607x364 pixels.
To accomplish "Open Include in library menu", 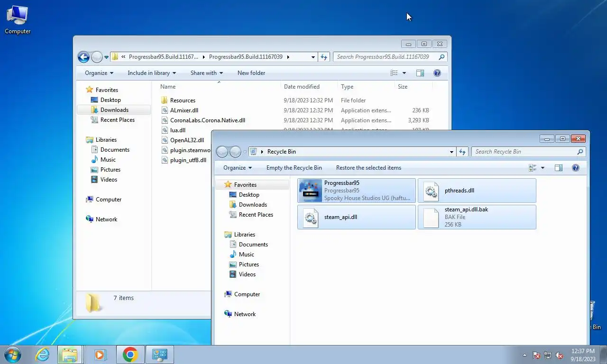I will [152, 73].
